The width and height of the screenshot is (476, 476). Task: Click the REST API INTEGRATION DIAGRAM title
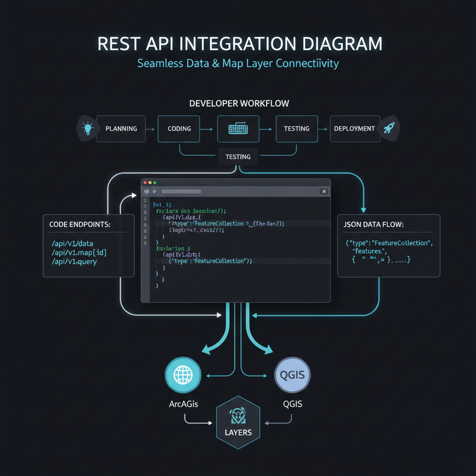pos(239,44)
